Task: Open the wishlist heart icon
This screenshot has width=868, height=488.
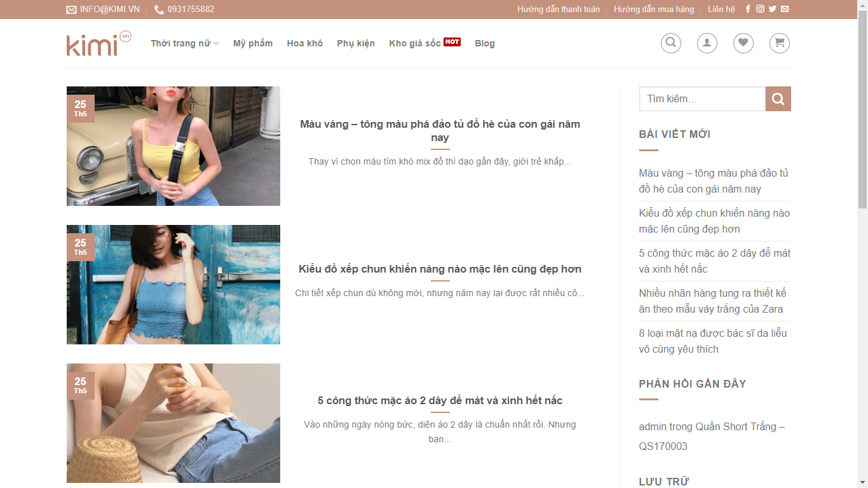Action: point(743,43)
